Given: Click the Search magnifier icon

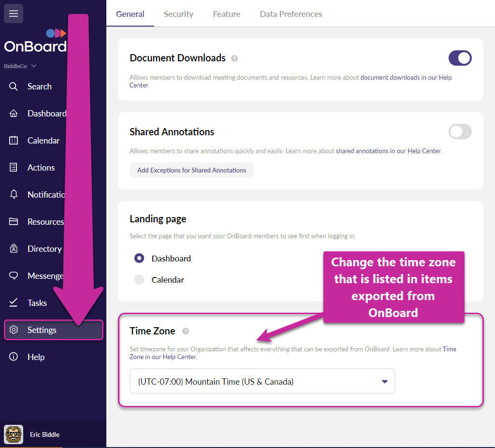Looking at the screenshot, I should pyautogui.click(x=13, y=86).
